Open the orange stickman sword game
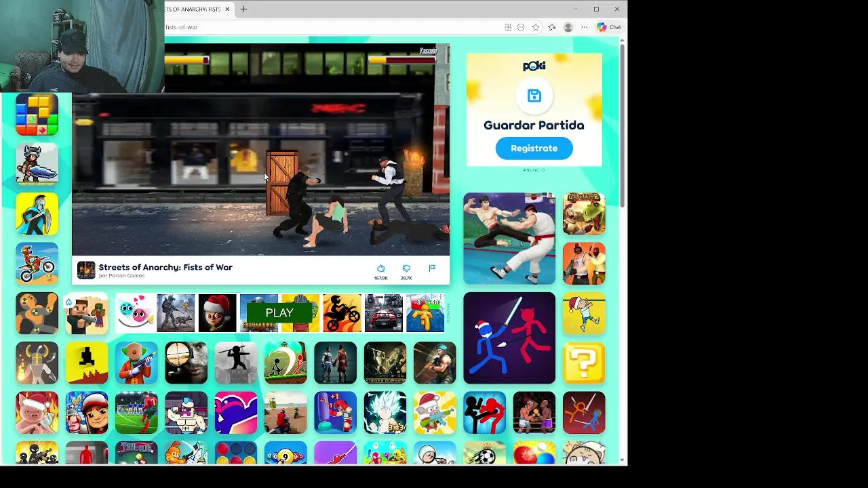This screenshot has height=488, width=868. tap(584, 413)
